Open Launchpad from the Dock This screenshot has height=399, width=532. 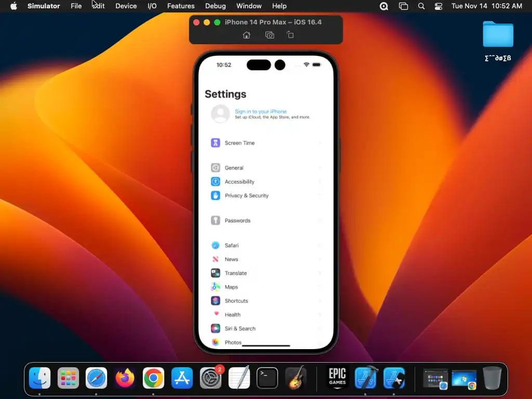68,378
